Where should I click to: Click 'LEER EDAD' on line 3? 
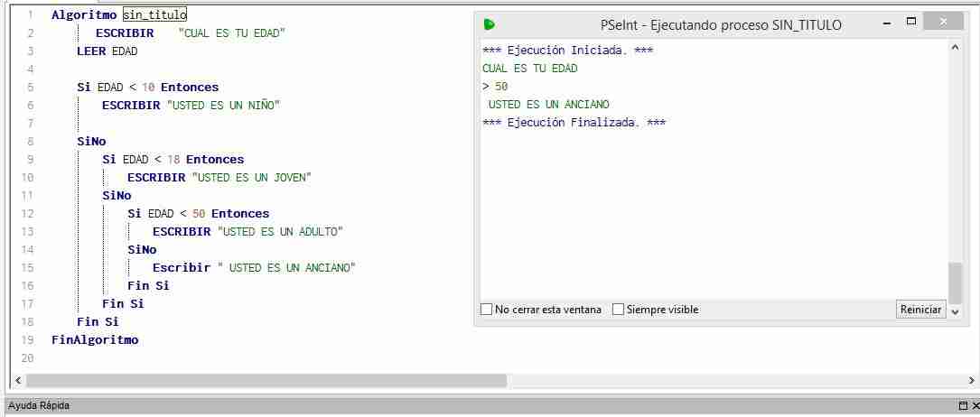pyautogui.click(x=107, y=51)
